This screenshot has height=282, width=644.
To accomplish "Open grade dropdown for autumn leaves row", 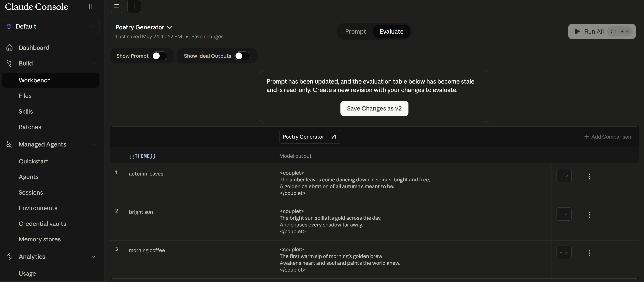I will pos(564,176).
